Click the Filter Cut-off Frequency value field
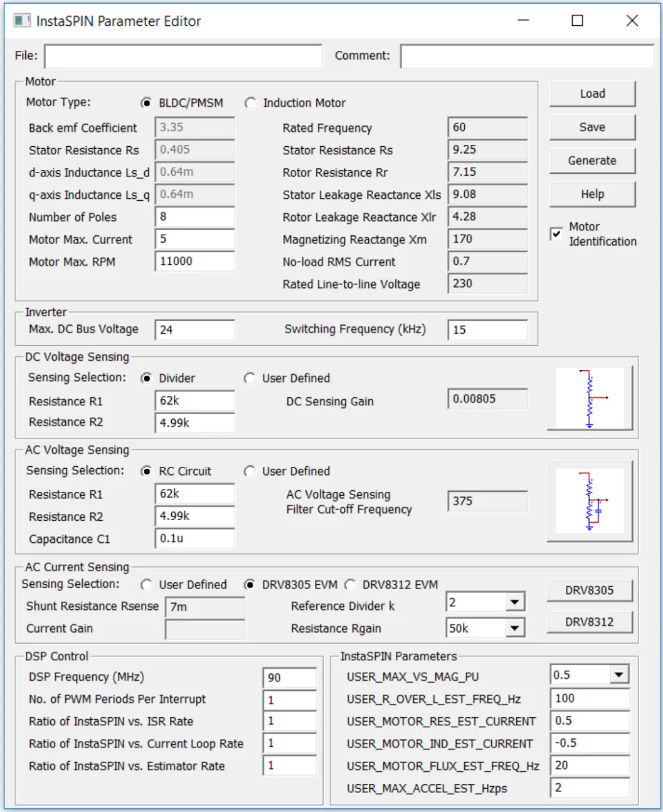Screen dimensions: 663x812 [x=487, y=501]
